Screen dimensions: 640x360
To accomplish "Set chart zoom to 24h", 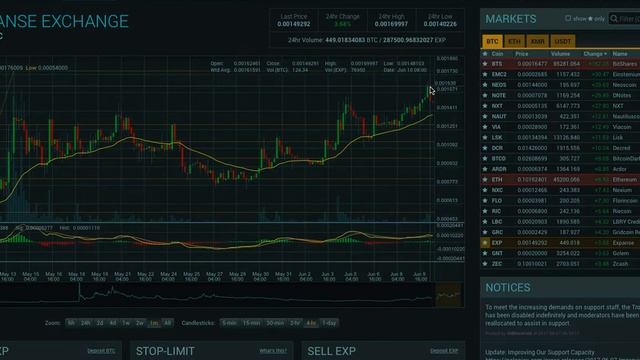I will coord(85,323).
